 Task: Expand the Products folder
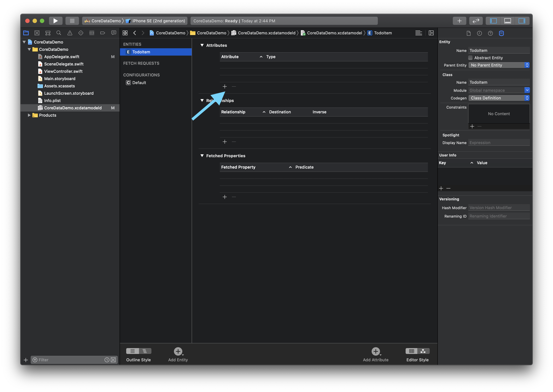point(29,115)
